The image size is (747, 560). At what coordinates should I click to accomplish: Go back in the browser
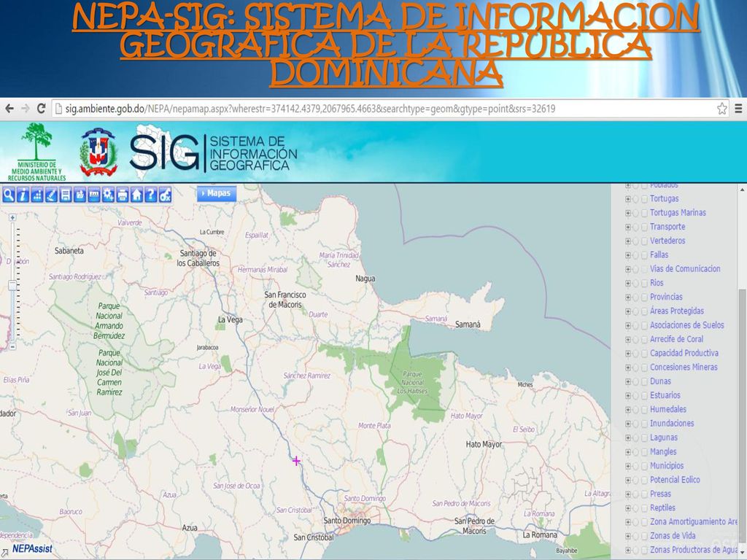[9, 109]
